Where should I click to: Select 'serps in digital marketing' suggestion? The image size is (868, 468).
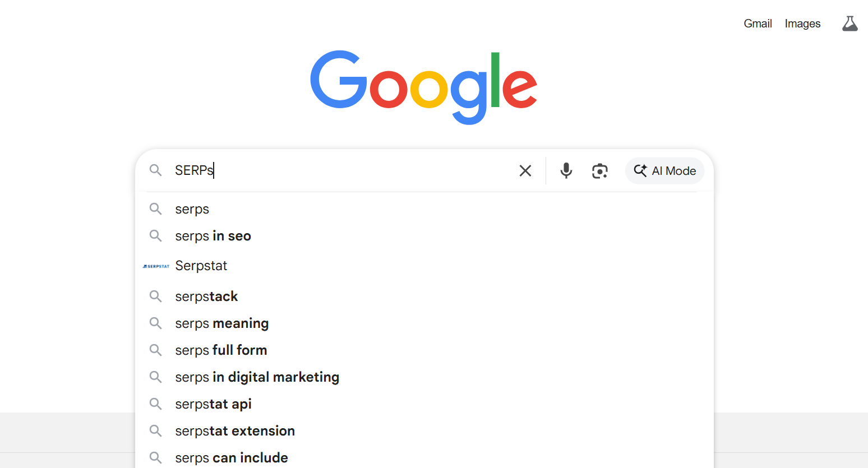(x=257, y=377)
